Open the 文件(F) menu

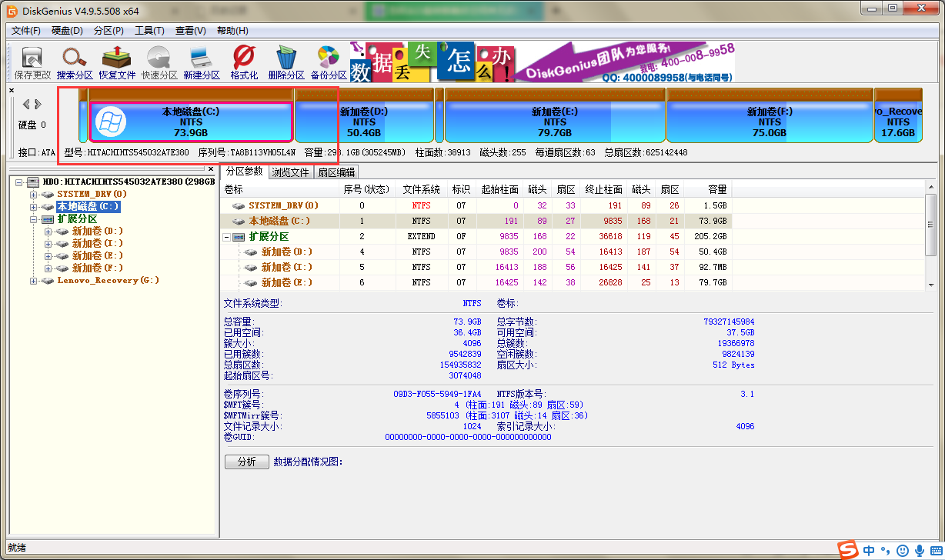pos(26,31)
